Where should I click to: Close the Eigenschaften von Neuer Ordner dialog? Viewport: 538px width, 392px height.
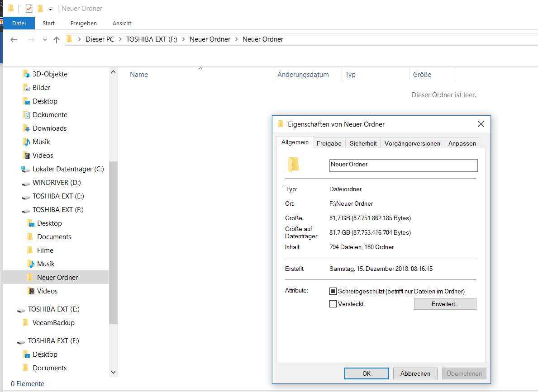481,124
